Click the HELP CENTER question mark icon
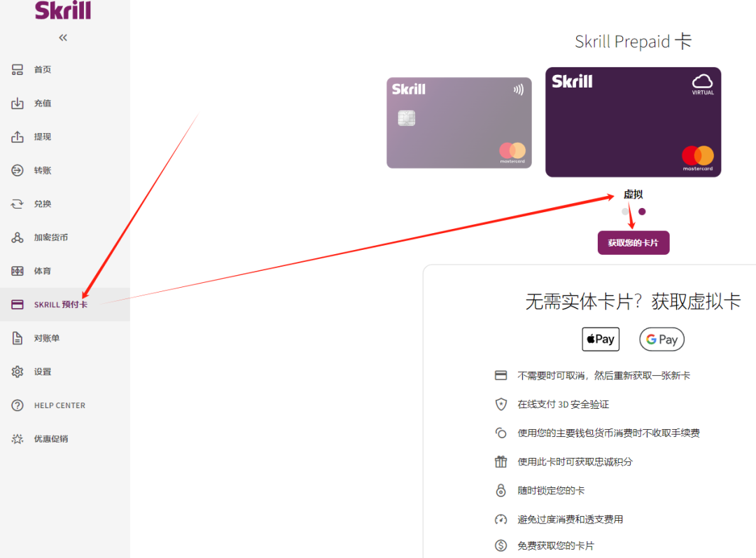The width and height of the screenshot is (756, 558). tap(17, 405)
